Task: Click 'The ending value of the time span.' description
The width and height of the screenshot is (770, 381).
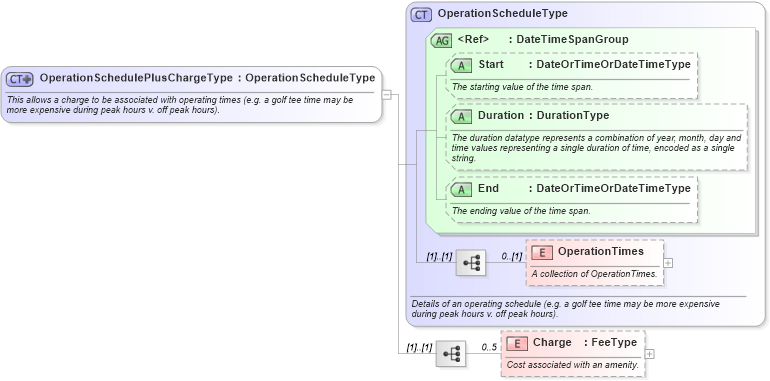Action: 521,211
